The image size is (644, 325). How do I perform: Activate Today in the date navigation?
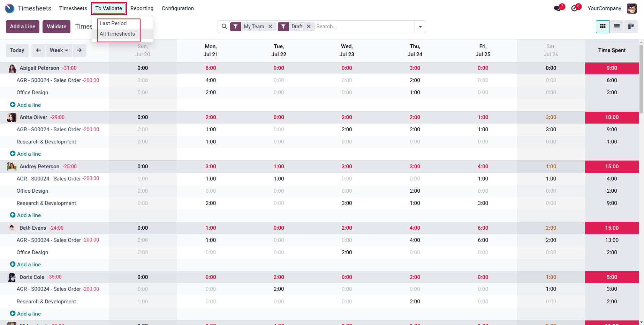(x=17, y=50)
